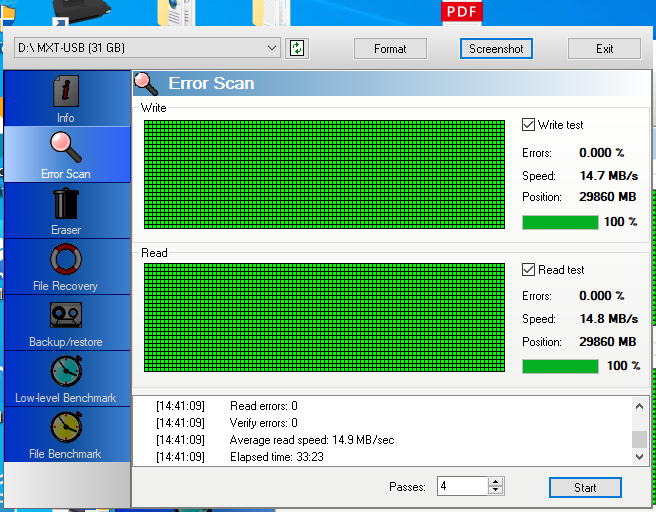
Task: Uncheck the Read test checkbox
Action: click(529, 270)
